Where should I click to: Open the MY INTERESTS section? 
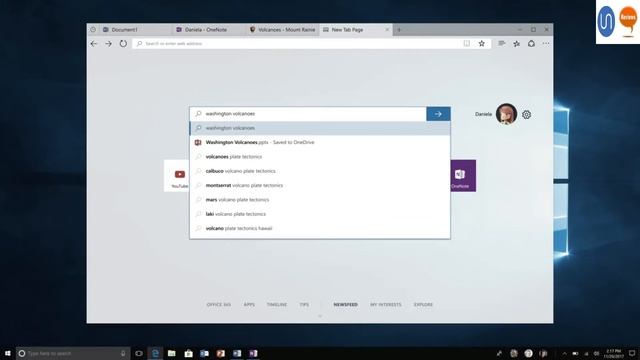pos(386,304)
